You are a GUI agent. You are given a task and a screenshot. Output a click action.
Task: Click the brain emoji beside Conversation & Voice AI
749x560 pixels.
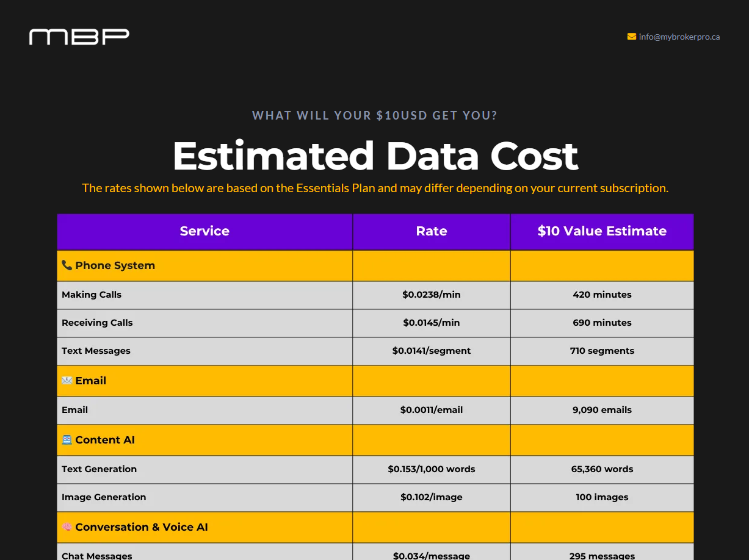pyautogui.click(x=67, y=527)
